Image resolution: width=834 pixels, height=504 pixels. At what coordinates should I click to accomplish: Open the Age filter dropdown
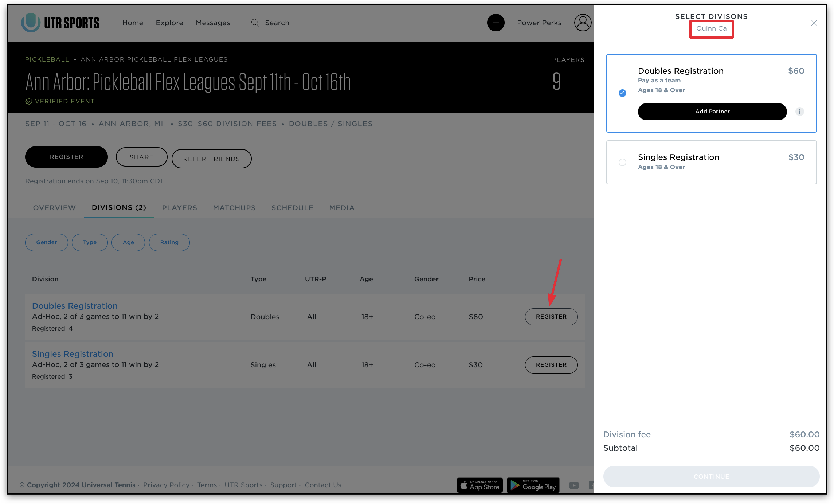click(x=128, y=242)
